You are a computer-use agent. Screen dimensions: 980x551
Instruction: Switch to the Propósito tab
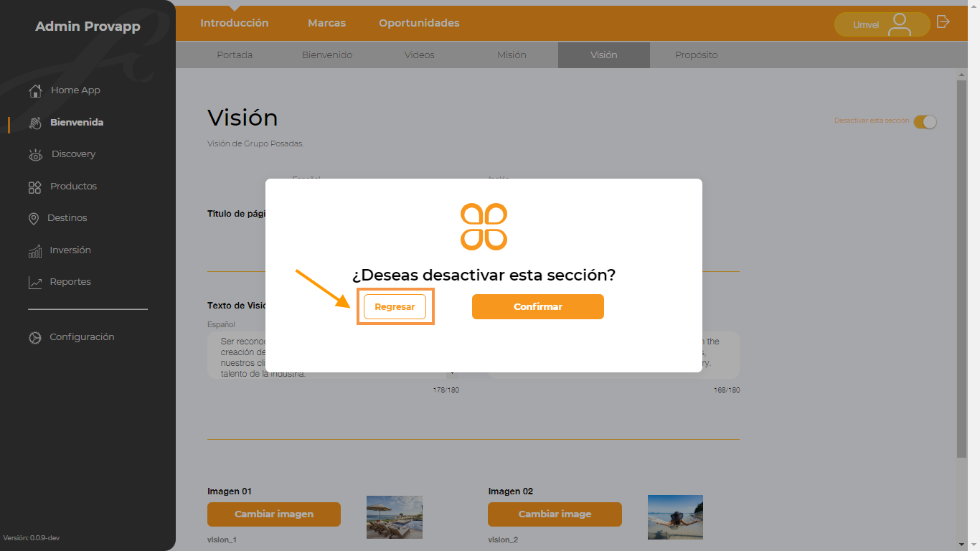[x=696, y=55]
